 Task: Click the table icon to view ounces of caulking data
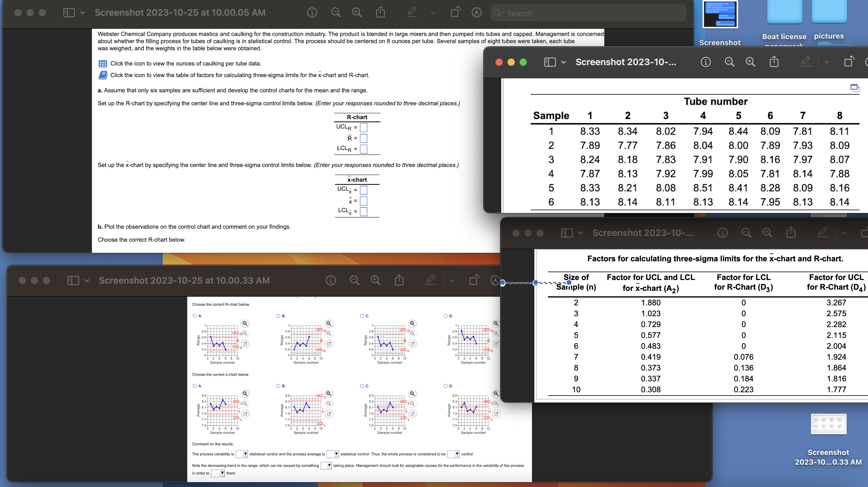pyautogui.click(x=103, y=63)
